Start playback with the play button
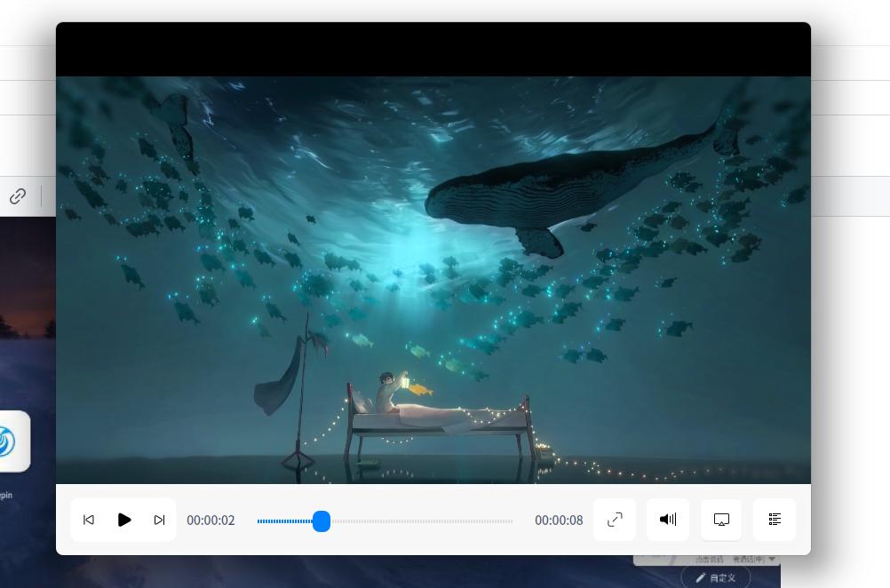Viewport: 890px width, 588px height. coord(123,520)
